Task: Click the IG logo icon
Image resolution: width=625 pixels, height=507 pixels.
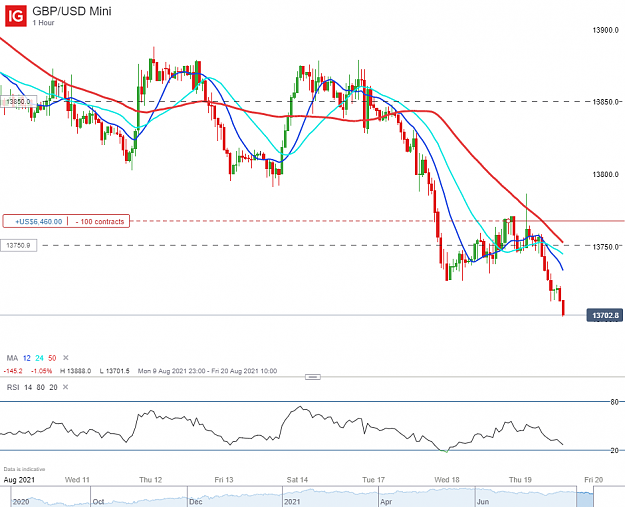Action: tap(16, 16)
